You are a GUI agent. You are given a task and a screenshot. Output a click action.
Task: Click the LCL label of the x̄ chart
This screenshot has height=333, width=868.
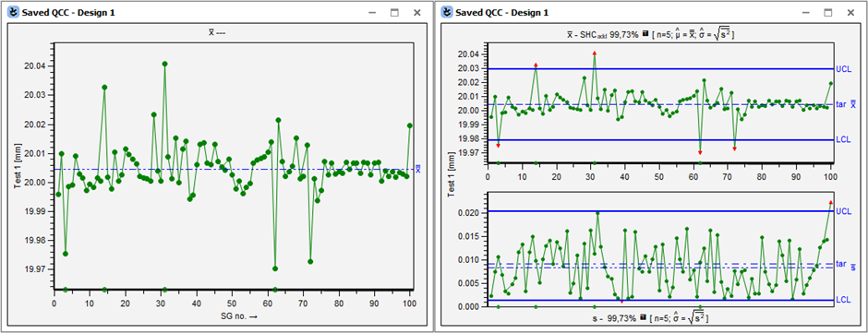pyautogui.click(x=843, y=139)
